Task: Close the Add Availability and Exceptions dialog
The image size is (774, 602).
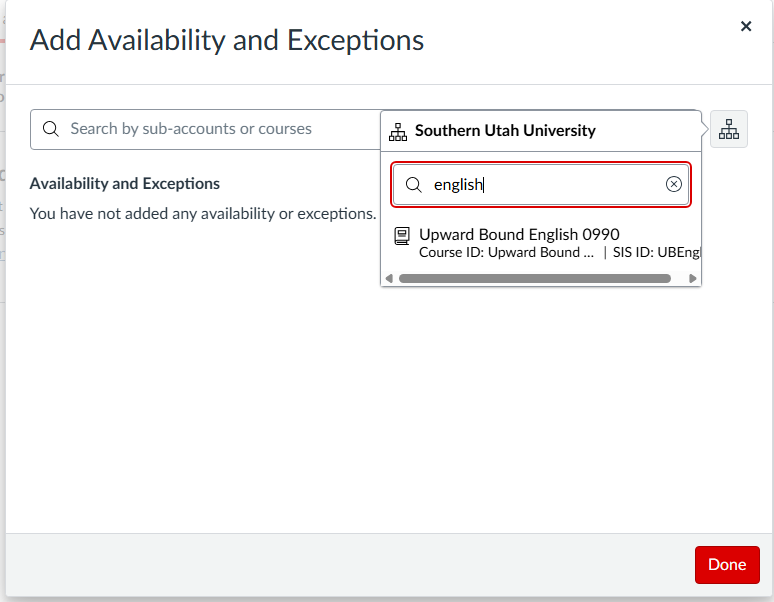Action: point(746,27)
